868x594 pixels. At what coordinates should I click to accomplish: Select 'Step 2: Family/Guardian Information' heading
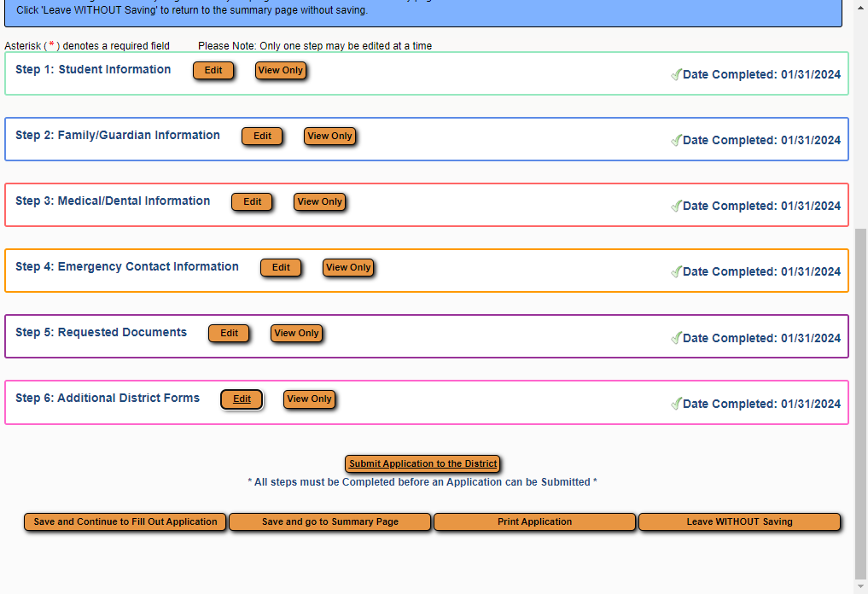118,135
